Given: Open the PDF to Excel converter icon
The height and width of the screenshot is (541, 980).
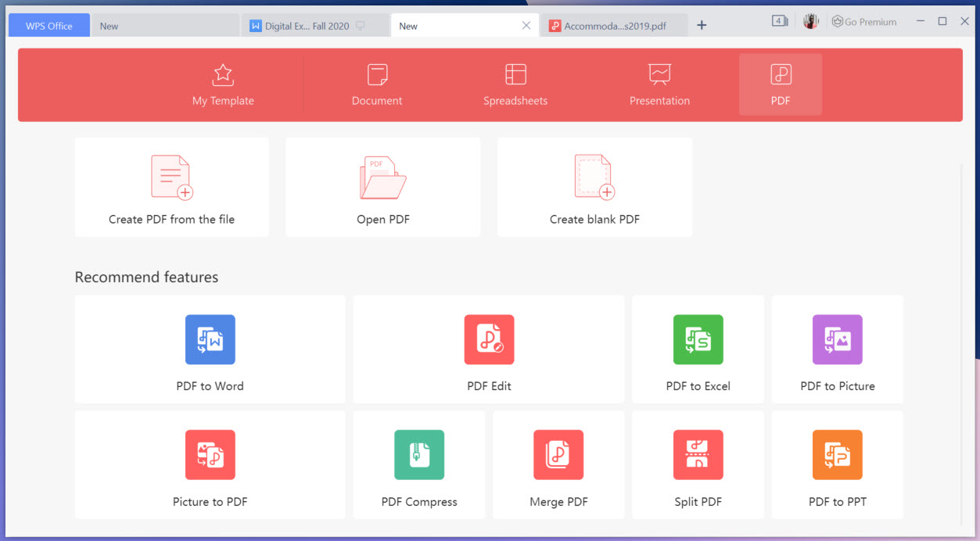Looking at the screenshot, I should click(698, 339).
